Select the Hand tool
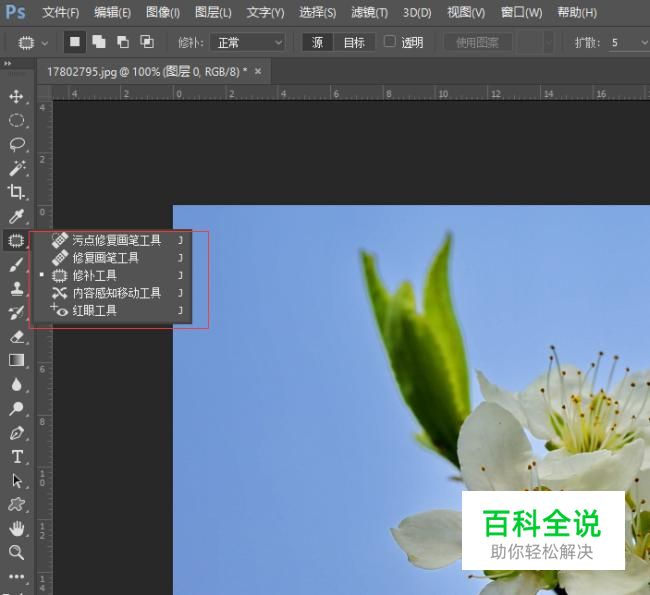Viewport: 650px width, 595px height. tap(16, 528)
